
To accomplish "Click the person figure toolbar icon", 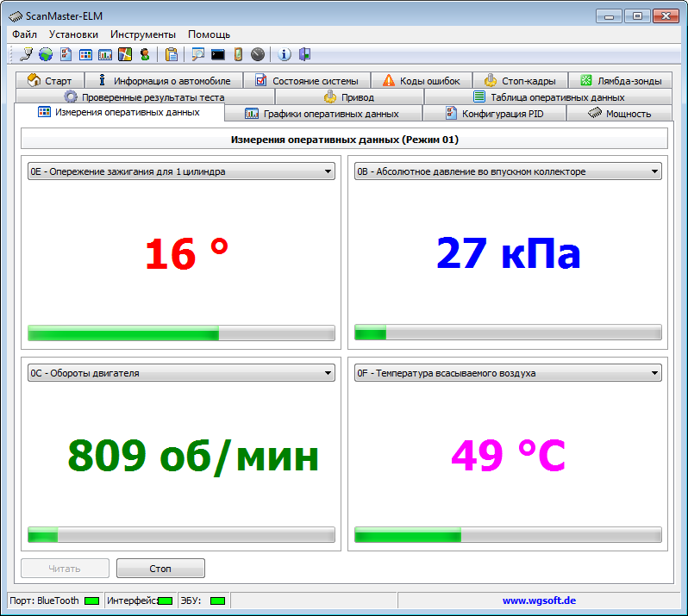I will pyautogui.click(x=145, y=54).
